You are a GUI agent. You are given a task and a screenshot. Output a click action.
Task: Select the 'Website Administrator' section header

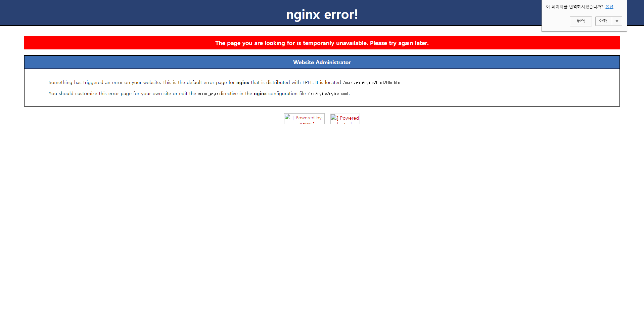[x=322, y=63]
